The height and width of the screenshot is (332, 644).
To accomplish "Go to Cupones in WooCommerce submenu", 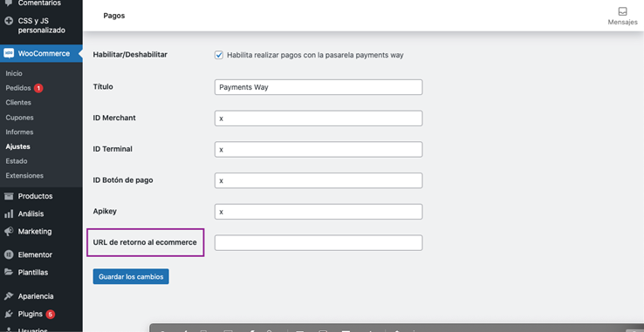I will point(20,118).
